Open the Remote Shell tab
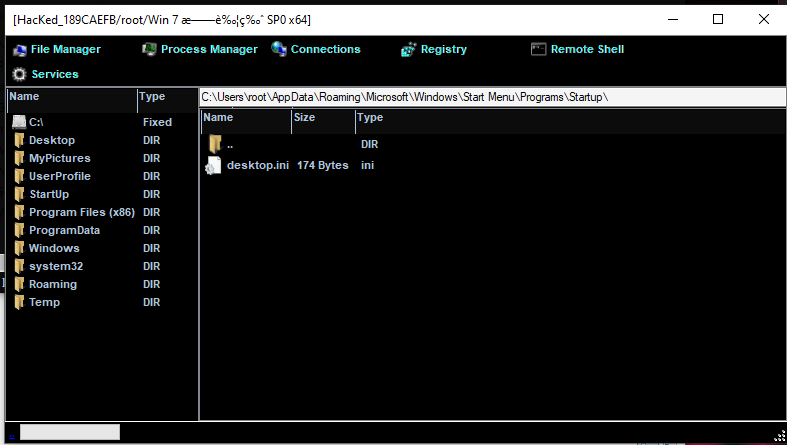The image size is (787, 445). point(587,49)
